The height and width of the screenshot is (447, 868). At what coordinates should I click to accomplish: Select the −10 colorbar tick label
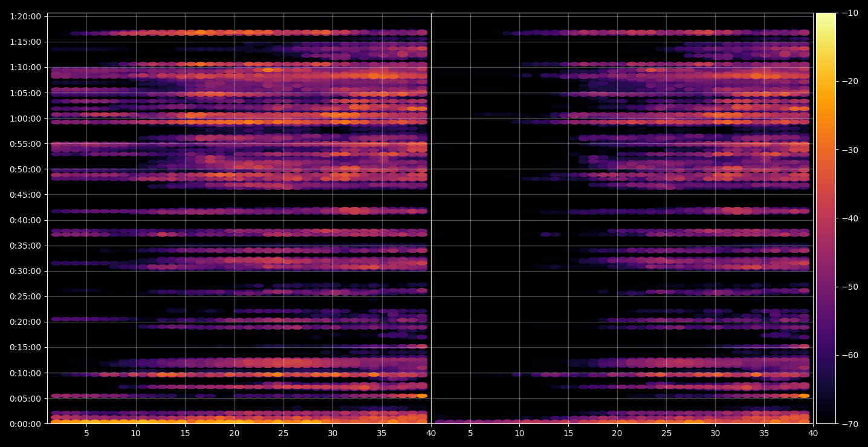849,13
